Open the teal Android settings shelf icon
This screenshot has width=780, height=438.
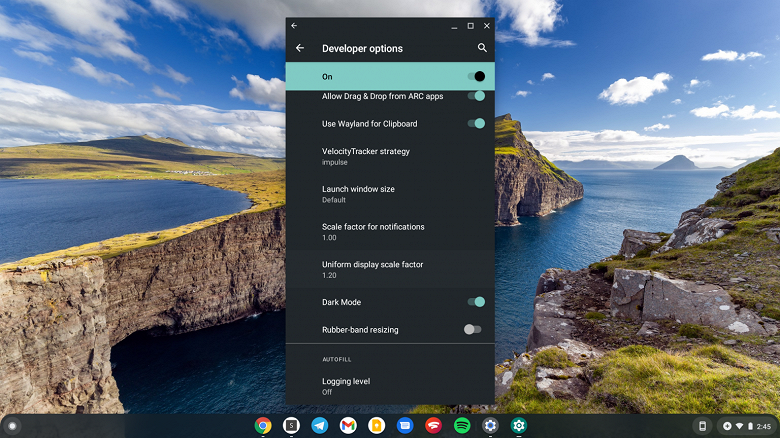tap(519, 426)
